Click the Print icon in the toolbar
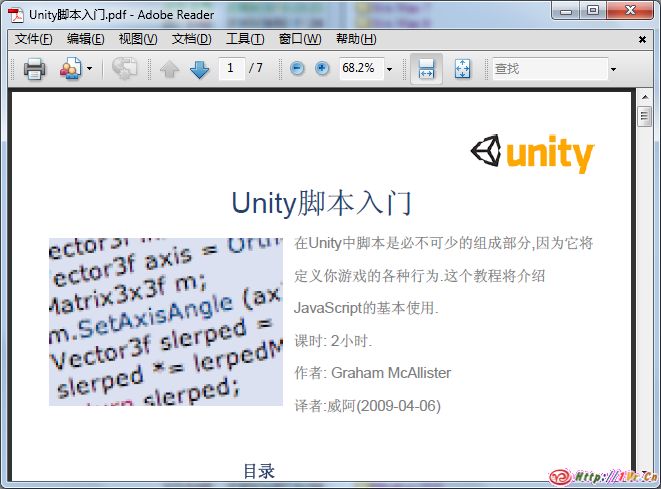Image resolution: width=661 pixels, height=489 pixels. [x=34, y=69]
